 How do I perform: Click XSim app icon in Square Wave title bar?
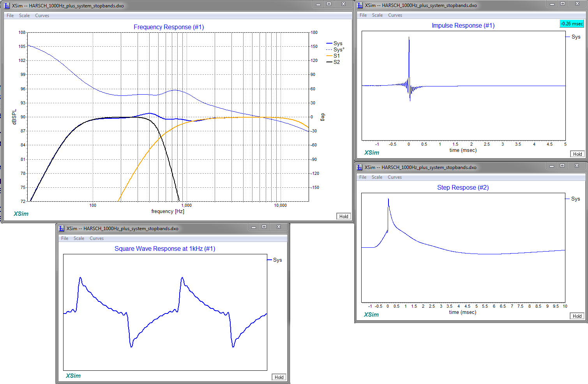[x=62, y=229]
